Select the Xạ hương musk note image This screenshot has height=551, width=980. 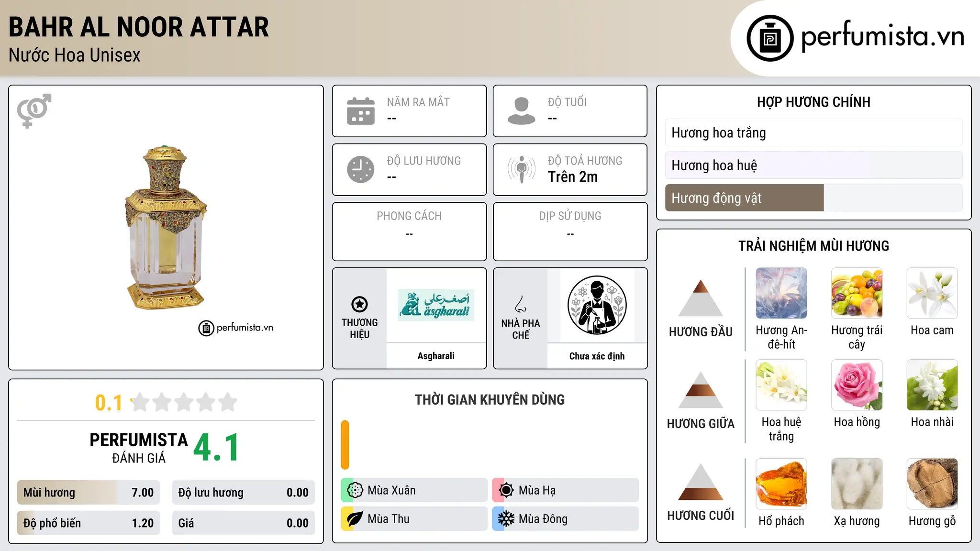[857, 484]
